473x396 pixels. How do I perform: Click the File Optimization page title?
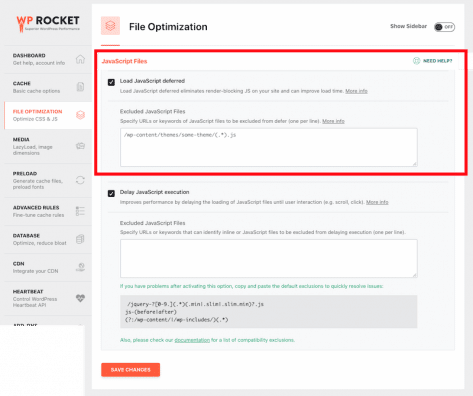[168, 27]
